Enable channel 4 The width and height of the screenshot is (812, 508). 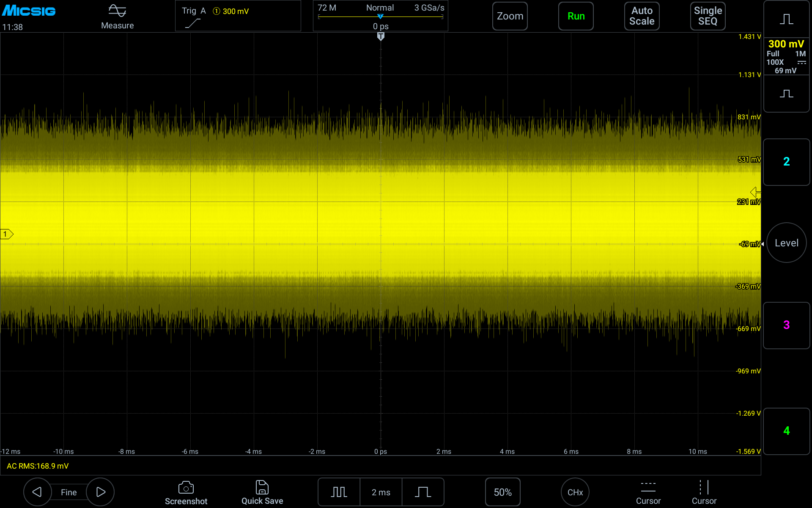pyautogui.click(x=787, y=431)
